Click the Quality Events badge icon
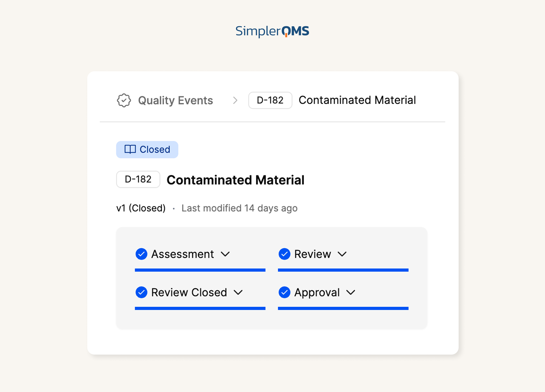 coord(124,100)
